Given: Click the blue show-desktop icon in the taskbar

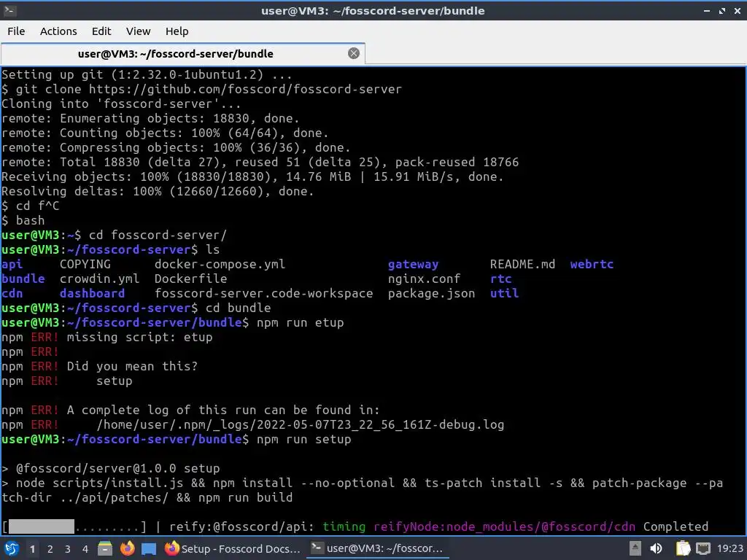Looking at the screenshot, I should [149, 549].
